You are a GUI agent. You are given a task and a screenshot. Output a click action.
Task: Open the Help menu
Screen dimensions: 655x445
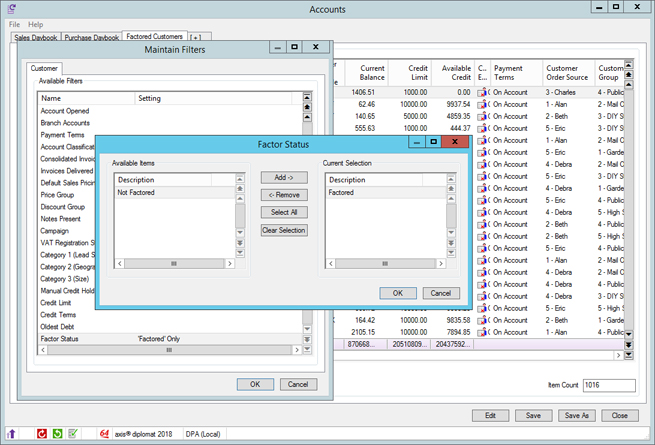(36, 24)
